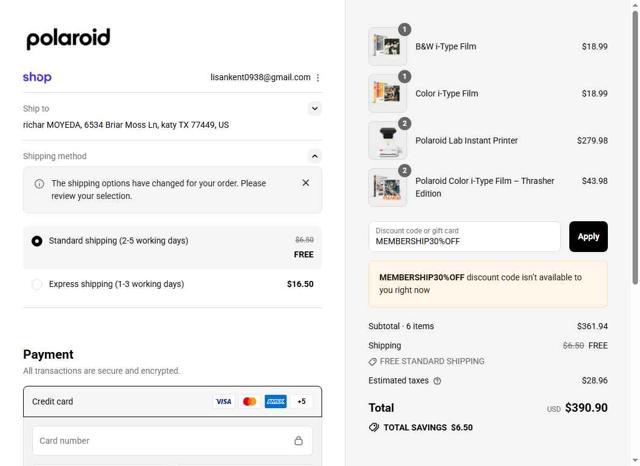Click the American Express card icon
This screenshot has width=640, height=466.
(275, 401)
